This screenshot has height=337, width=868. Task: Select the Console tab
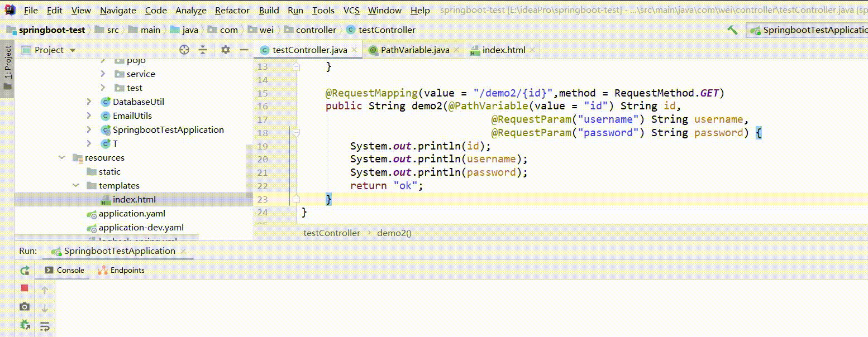coord(64,270)
